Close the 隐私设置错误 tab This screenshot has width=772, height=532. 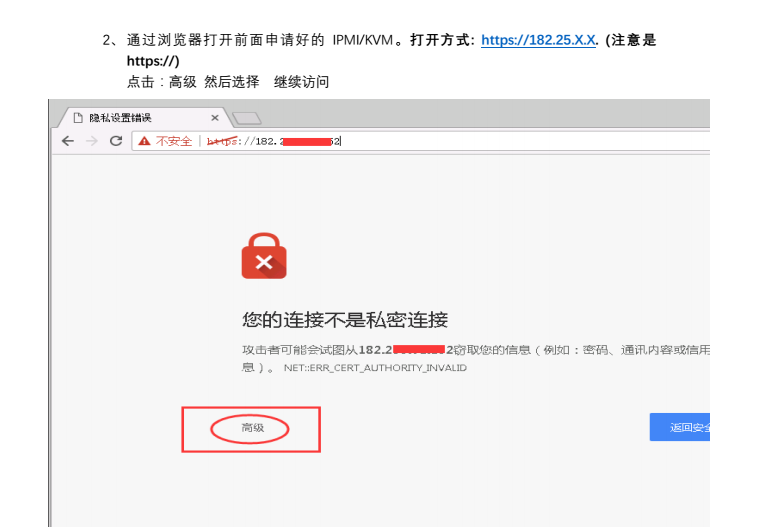click(x=214, y=117)
